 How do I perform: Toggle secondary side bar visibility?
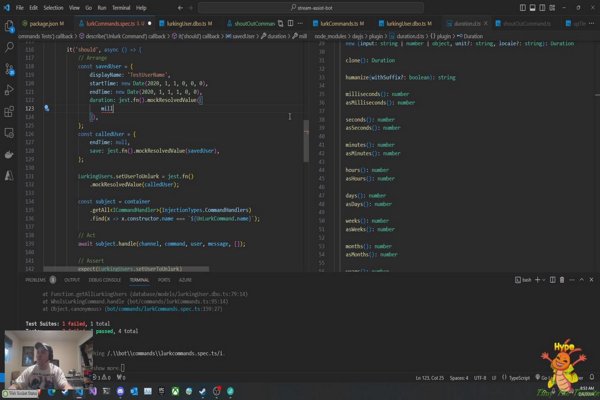point(542,8)
